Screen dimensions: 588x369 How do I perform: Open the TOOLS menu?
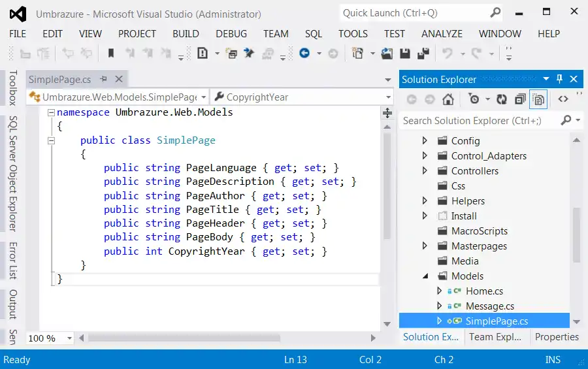353,34
